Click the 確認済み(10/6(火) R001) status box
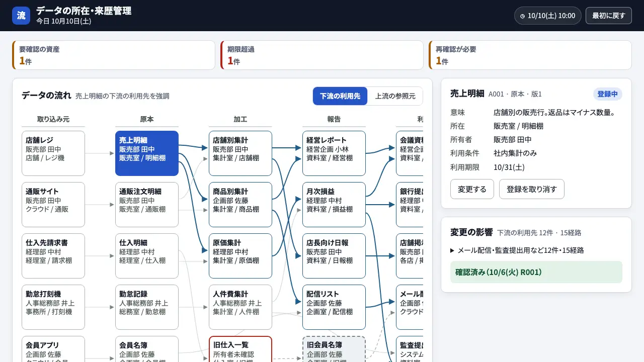The height and width of the screenshot is (362, 644). point(536,272)
